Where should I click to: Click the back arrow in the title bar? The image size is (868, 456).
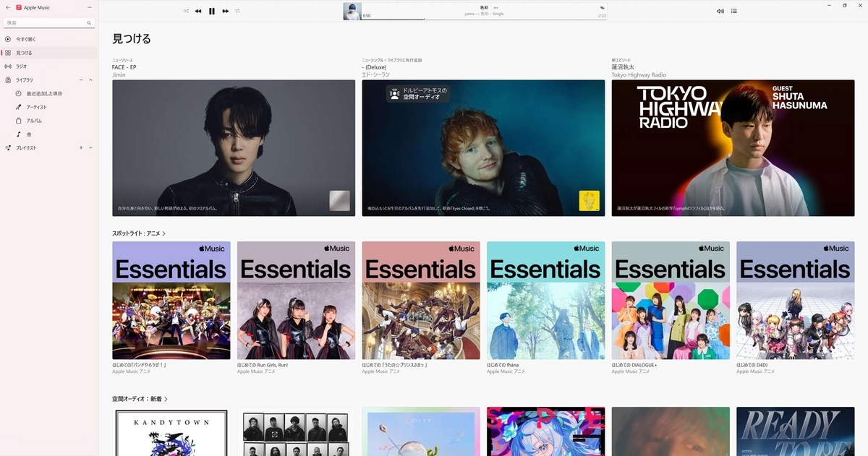point(7,7)
